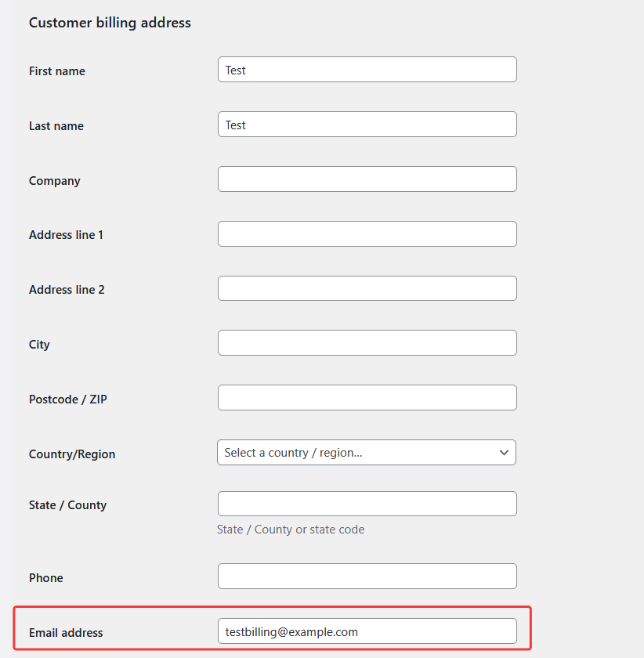The height and width of the screenshot is (658, 644).
Task: Click the "State / County or state code" hint
Action: click(291, 530)
